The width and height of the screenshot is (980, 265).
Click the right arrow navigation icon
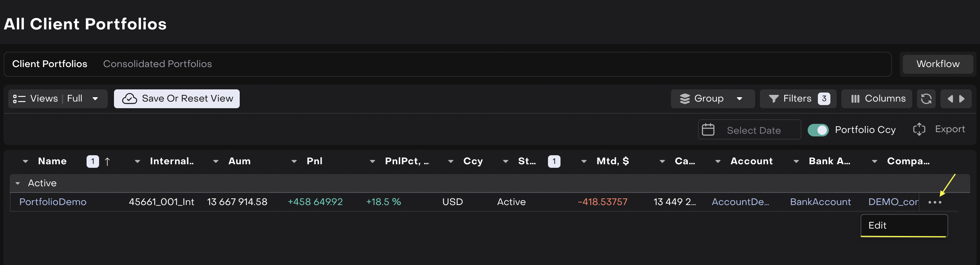coord(962,99)
